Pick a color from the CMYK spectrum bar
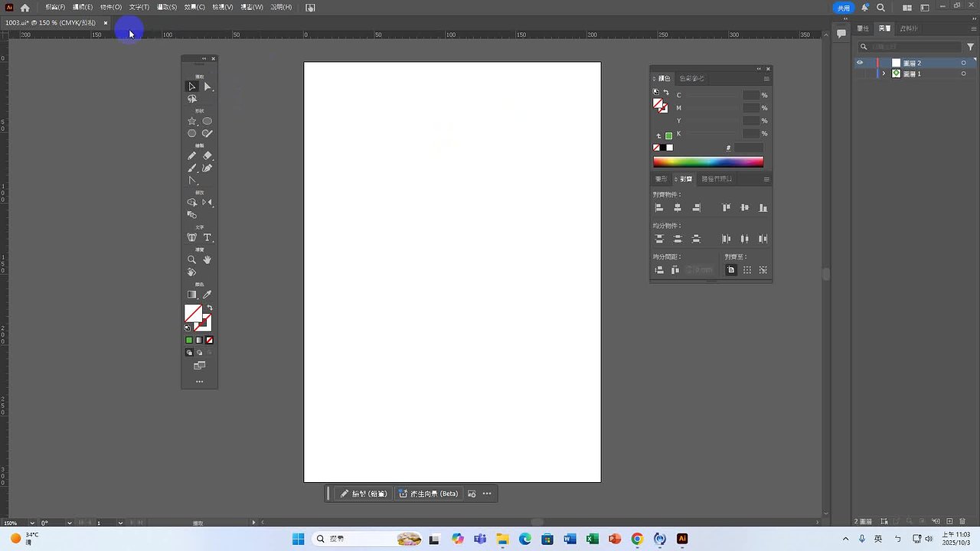This screenshot has height=551, width=980. coord(707,161)
